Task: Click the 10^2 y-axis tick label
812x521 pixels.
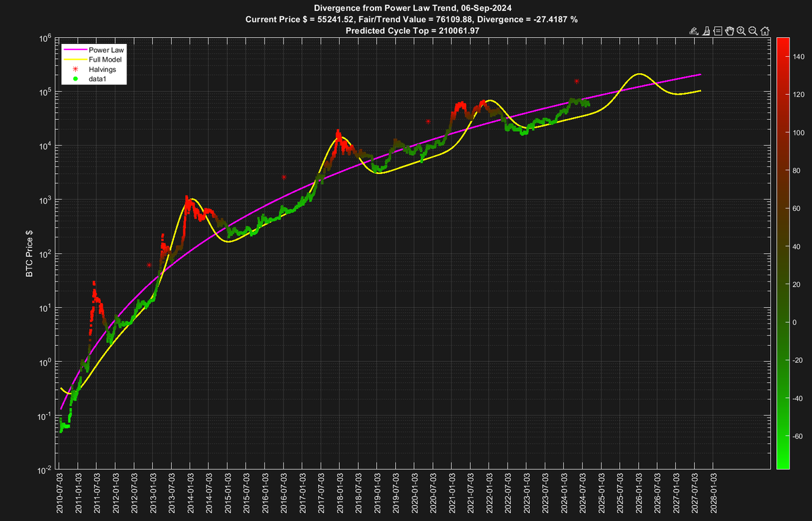Action: [x=45, y=254]
